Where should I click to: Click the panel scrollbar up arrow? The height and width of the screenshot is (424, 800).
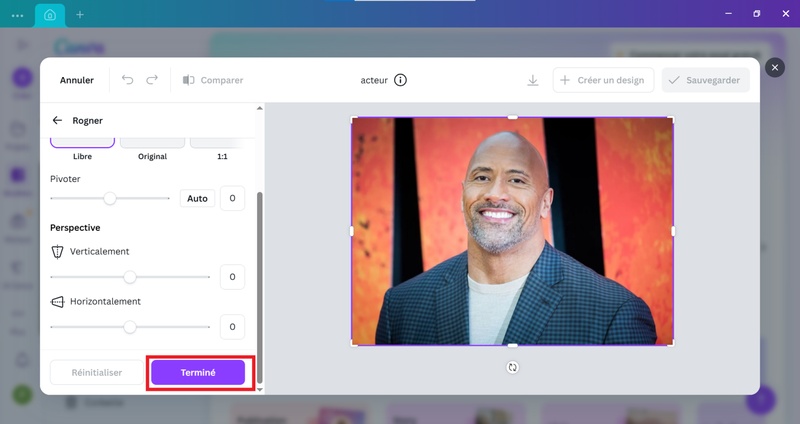coord(259,108)
